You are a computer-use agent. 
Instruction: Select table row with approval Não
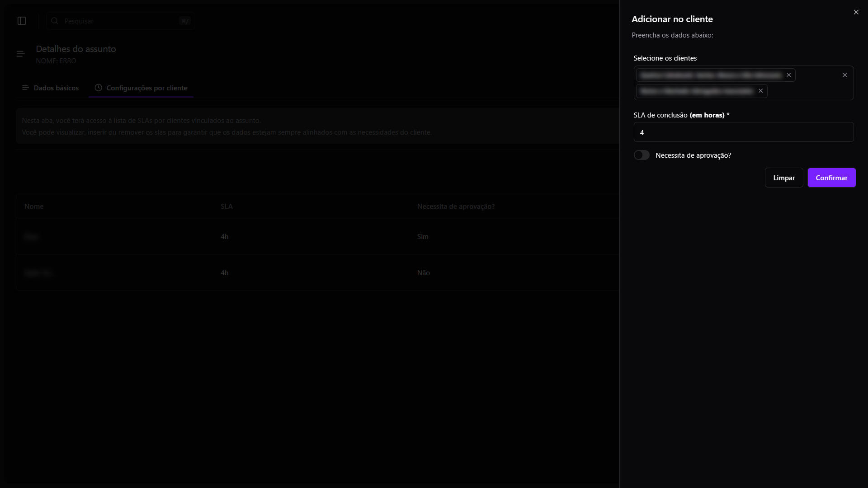pos(316,272)
